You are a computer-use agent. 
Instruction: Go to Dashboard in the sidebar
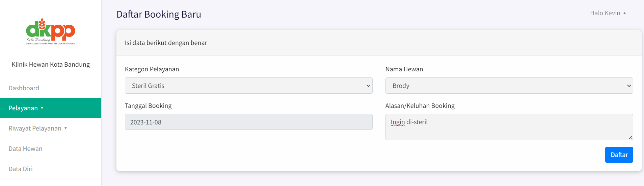pos(24,88)
